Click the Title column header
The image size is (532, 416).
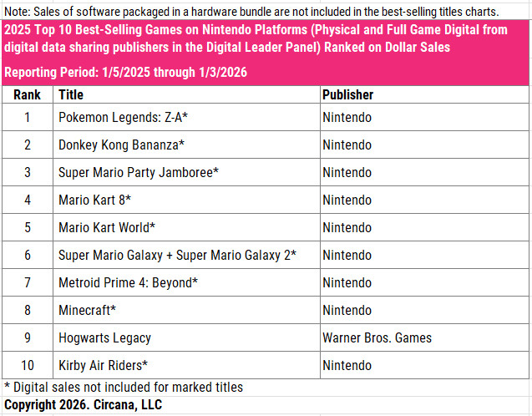[x=73, y=95]
